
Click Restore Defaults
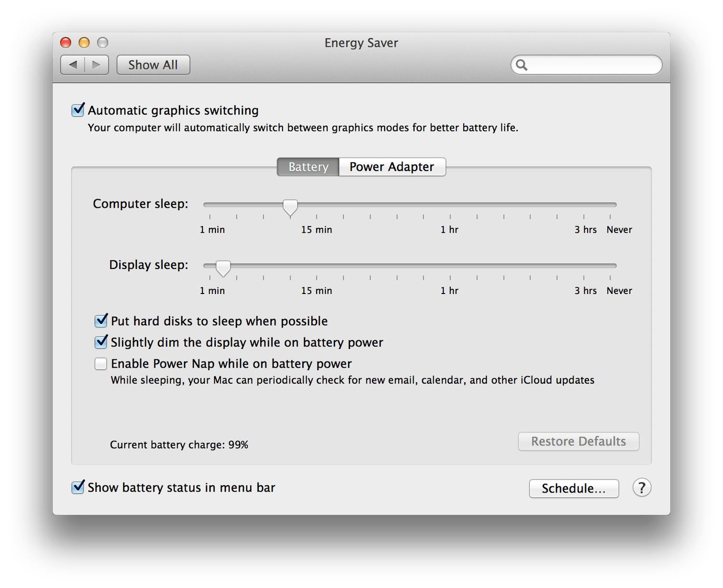(x=578, y=441)
